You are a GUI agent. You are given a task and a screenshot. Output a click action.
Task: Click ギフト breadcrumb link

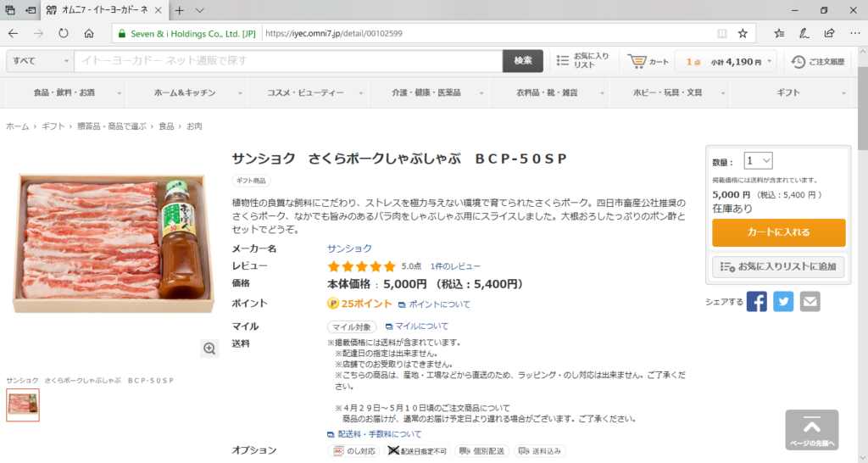pyautogui.click(x=53, y=126)
